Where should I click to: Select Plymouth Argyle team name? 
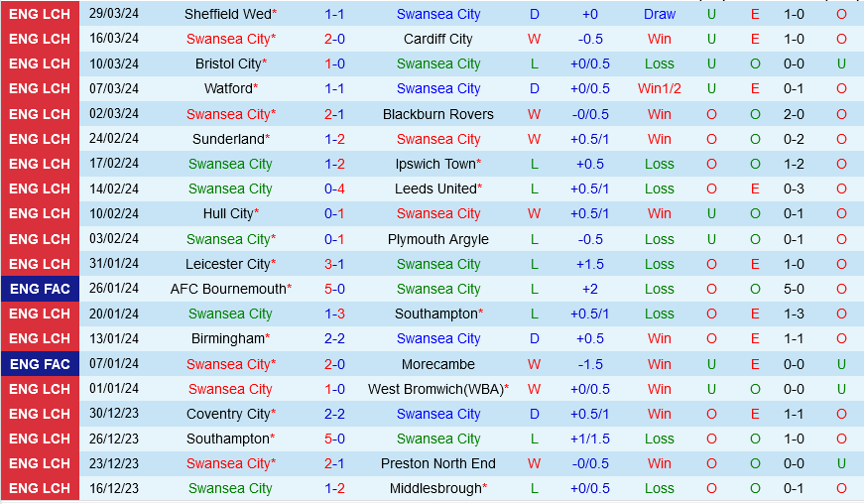point(437,239)
